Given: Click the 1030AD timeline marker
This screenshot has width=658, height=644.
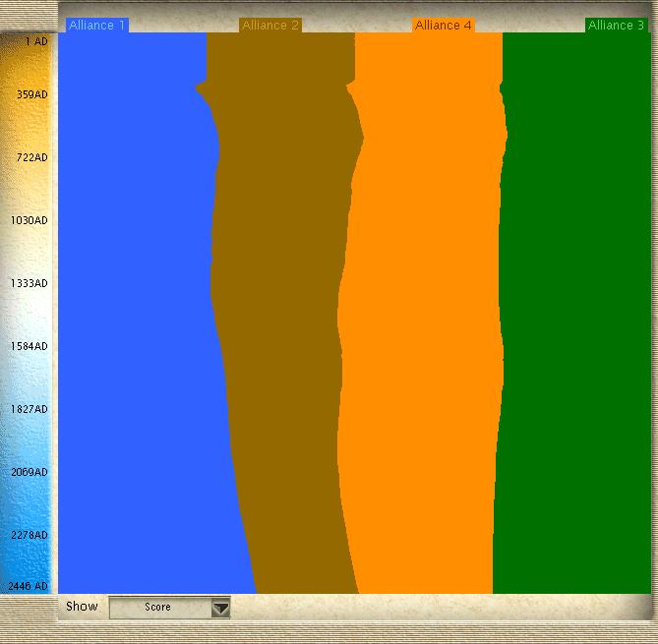Looking at the screenshot, I should 29,221.
